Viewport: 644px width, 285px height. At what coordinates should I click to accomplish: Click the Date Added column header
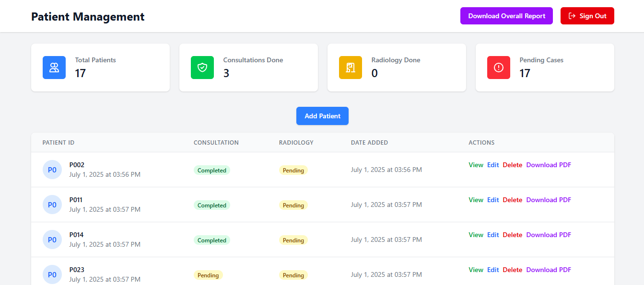pos(369,143)
